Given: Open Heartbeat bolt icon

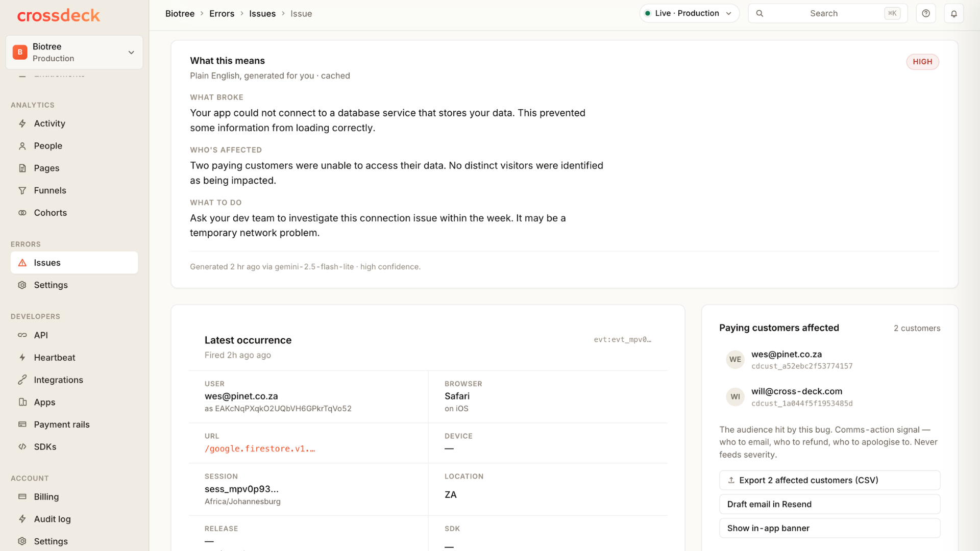Looking at the screenshot, I should pyautogui.click(x=22, y=358).
